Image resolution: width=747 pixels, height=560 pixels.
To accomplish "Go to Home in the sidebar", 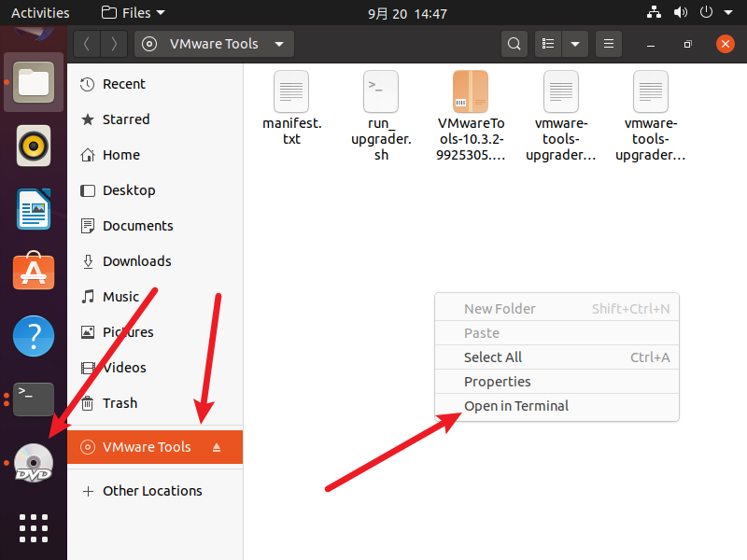I will (155, 155).
